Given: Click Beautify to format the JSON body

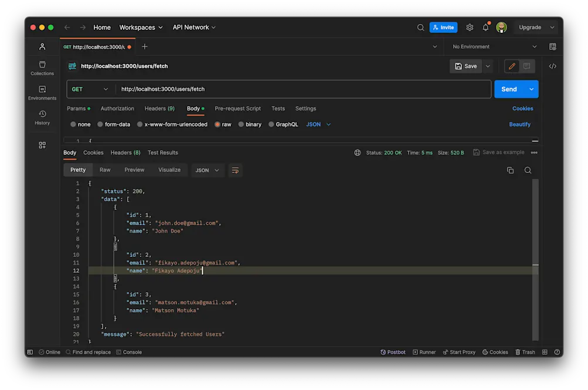Looking at the screenshot, I should pyautogui.click(x=519, y=124).
